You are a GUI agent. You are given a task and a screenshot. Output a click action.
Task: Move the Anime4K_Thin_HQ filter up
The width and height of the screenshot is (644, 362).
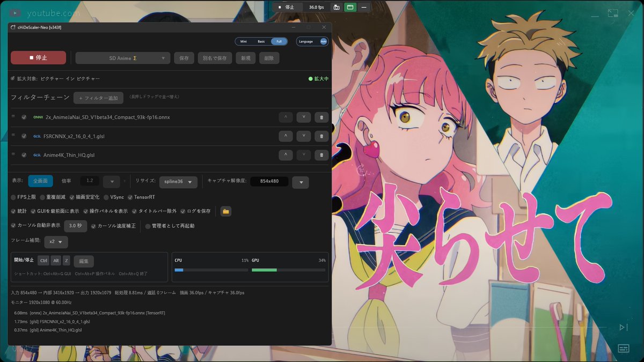[x=286, y=155]
